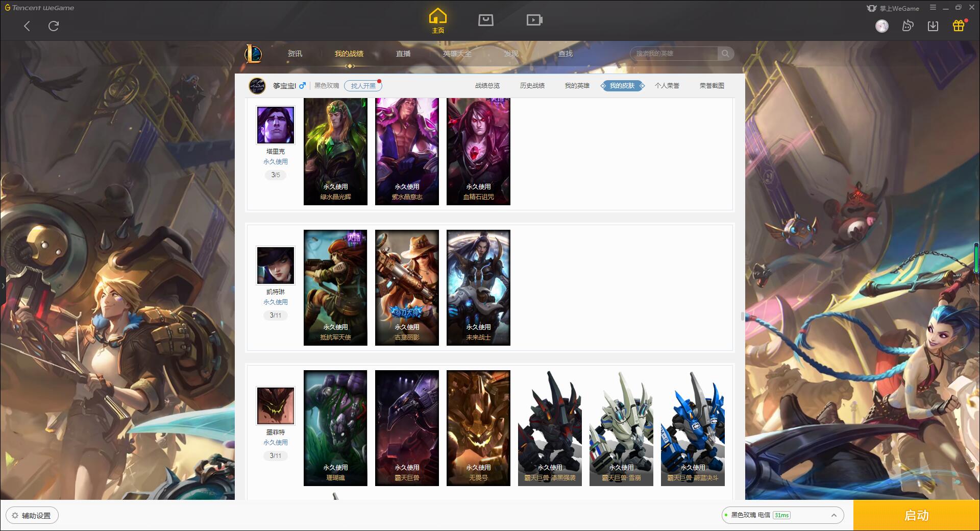Click the 凯特琳 champion portrait
980x531 pixels.
pos(276,265)
